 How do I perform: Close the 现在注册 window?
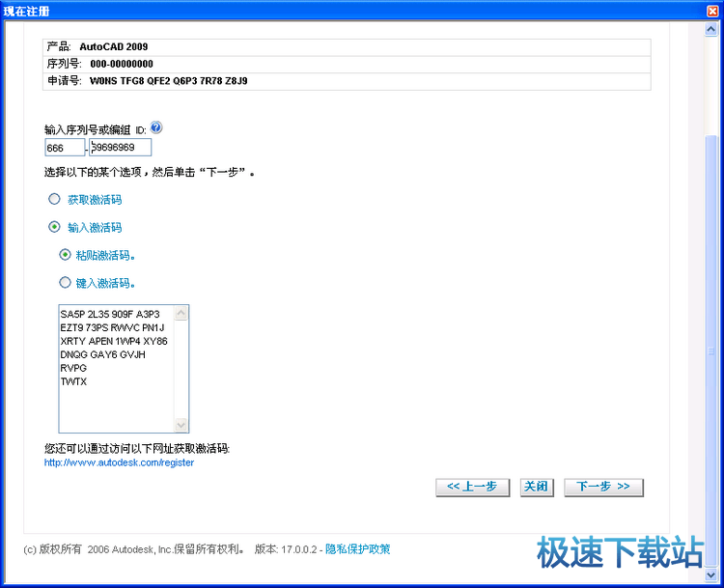[x=713, y=11]
